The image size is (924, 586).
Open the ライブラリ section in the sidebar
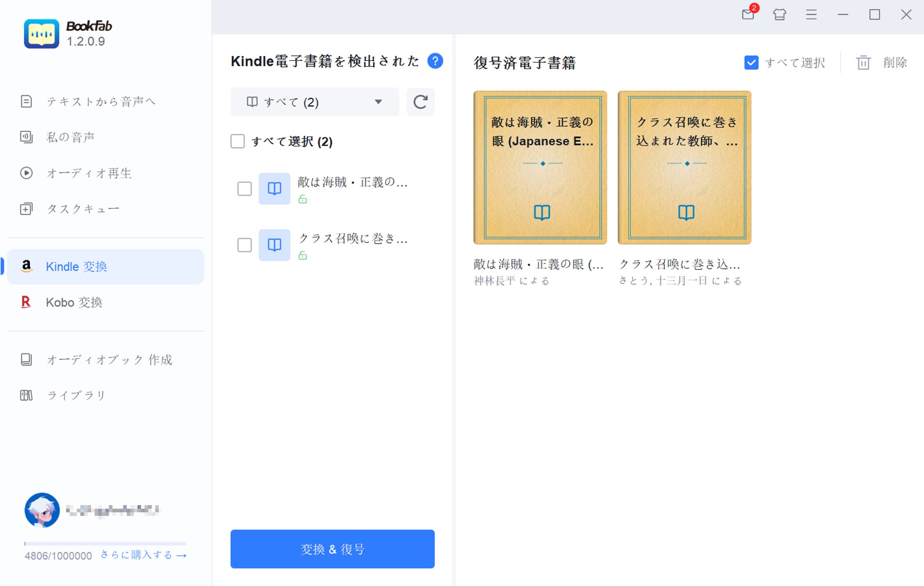pyautogui.click(x=76, y=394)
